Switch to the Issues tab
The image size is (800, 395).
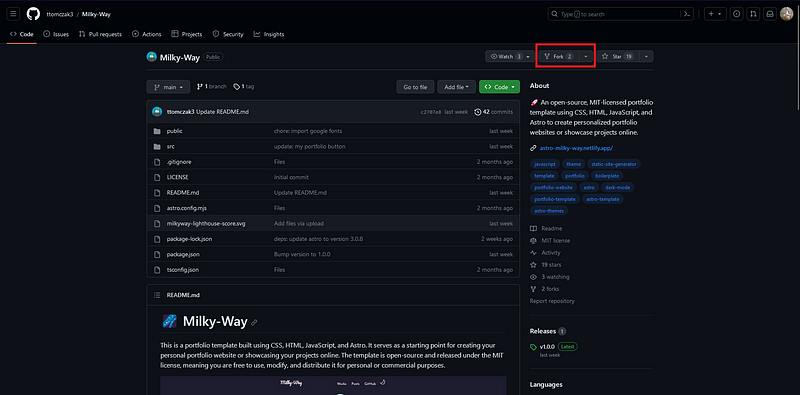(x=56, y=34)
